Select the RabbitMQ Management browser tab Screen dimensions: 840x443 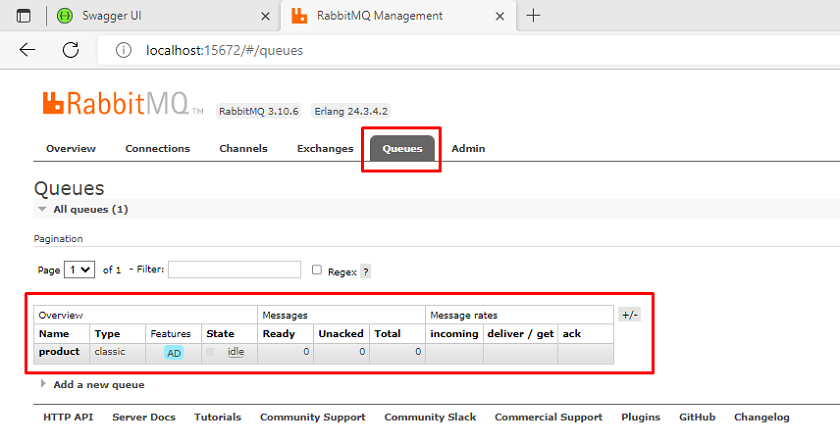click(x=399, y=16)
